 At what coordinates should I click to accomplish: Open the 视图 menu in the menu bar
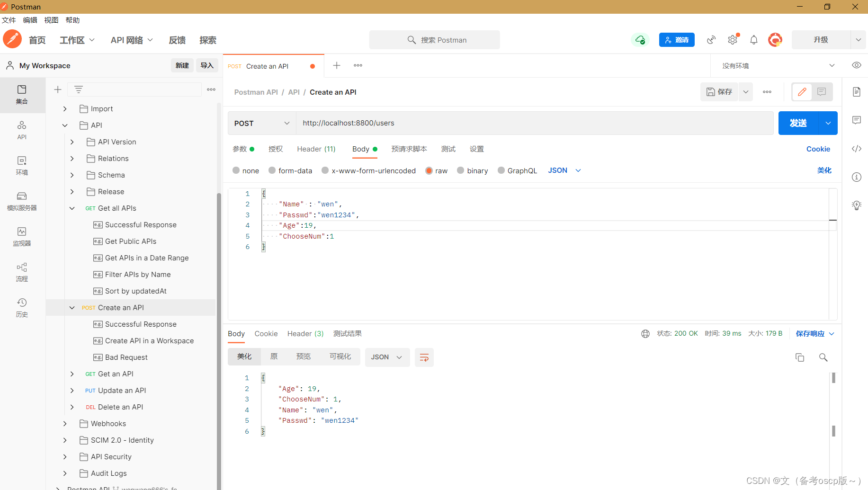pos(51,20)
